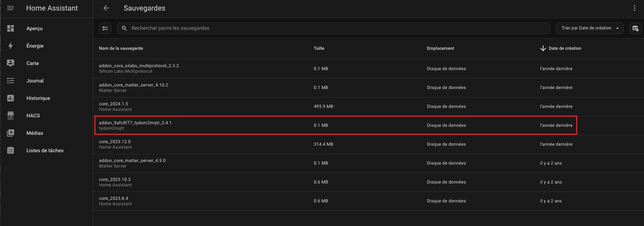Open the three-dot overflow menu
Image resolution: width=644 pixels, height=226 pixels.
click(x=634, y=8)
